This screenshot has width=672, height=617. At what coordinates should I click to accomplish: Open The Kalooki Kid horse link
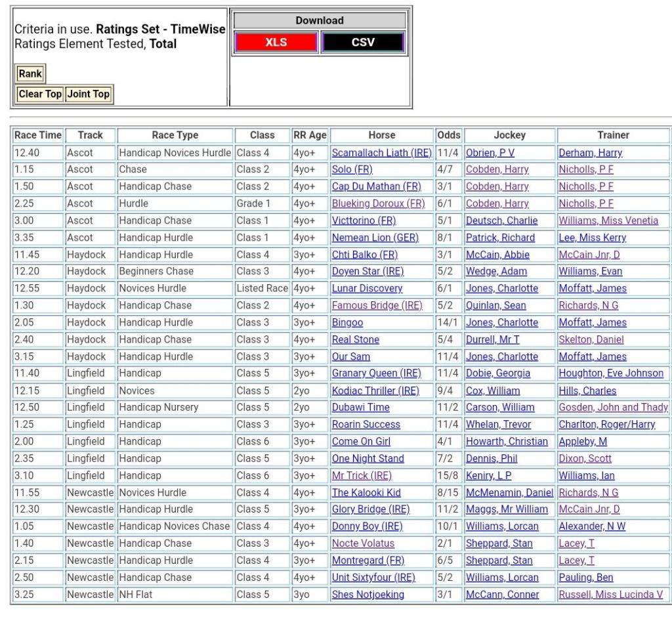click(366, 492)
